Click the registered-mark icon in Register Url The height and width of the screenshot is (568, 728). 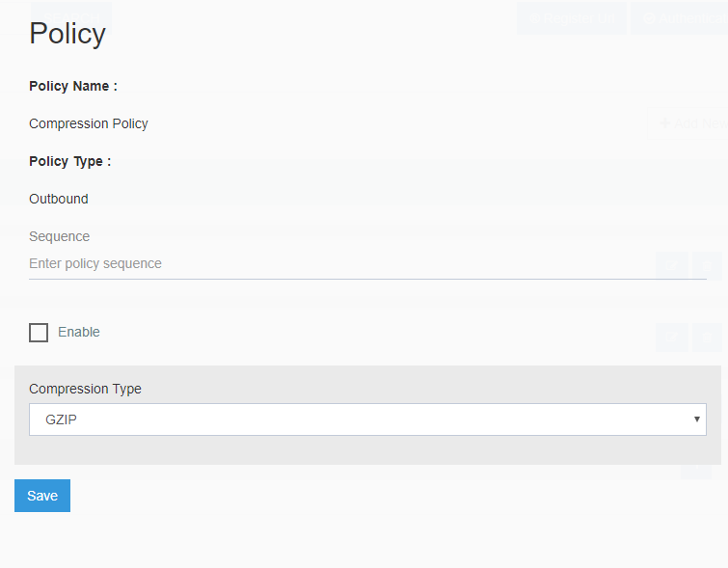tap(534, 18)
